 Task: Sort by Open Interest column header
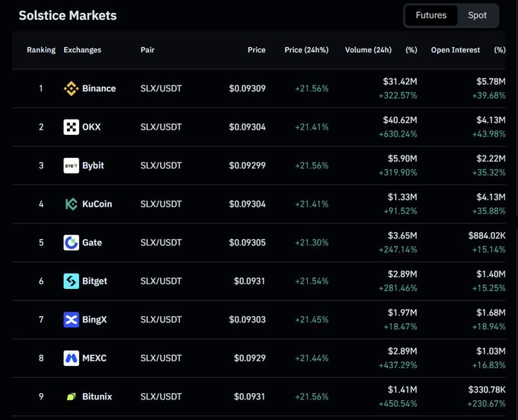coord(456,50)
